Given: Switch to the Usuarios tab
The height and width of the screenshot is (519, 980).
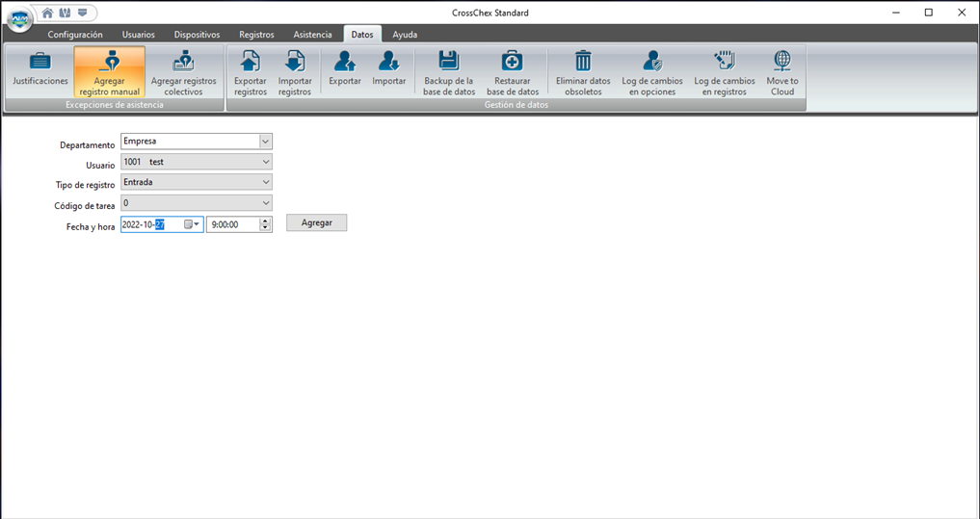Looking at the screenshot, I should point(138,35).
